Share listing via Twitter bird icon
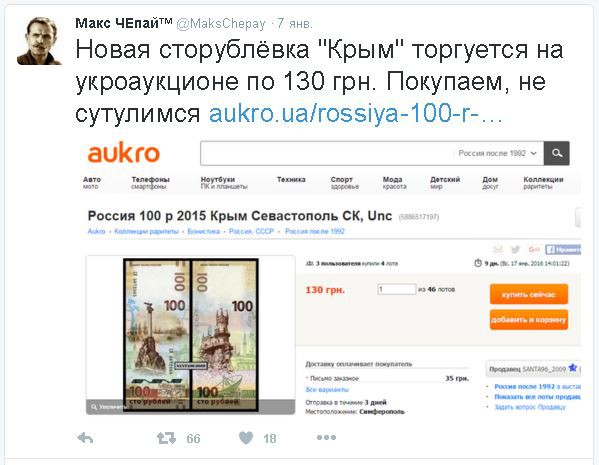Viewport: 599px width, 465px height. pos(515,250)
